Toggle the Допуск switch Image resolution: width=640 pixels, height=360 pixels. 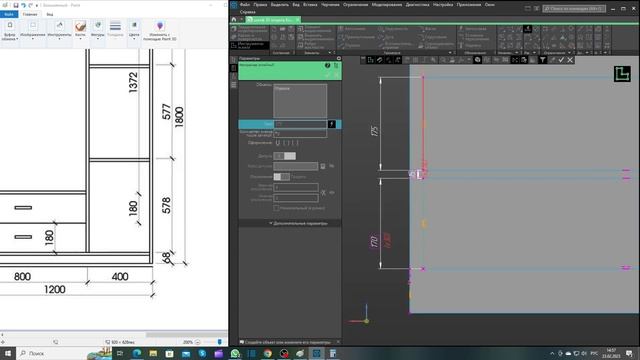coord(284,156)
